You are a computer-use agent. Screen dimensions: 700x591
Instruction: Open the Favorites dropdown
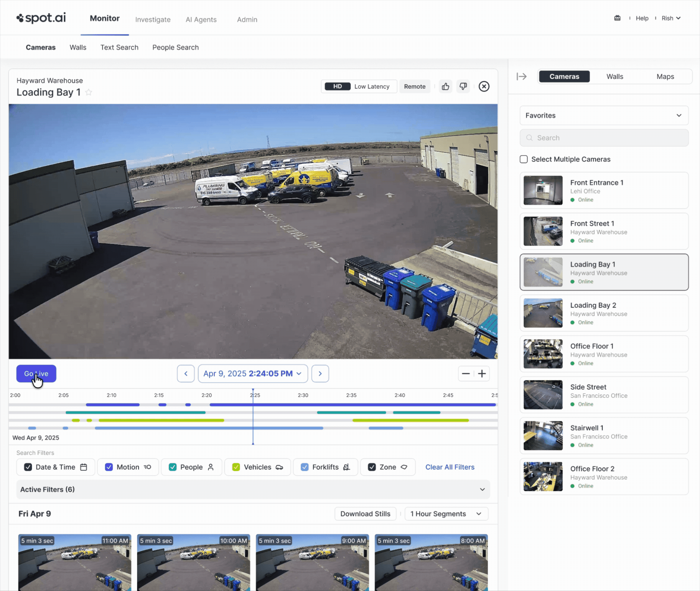tap(604, 116)
